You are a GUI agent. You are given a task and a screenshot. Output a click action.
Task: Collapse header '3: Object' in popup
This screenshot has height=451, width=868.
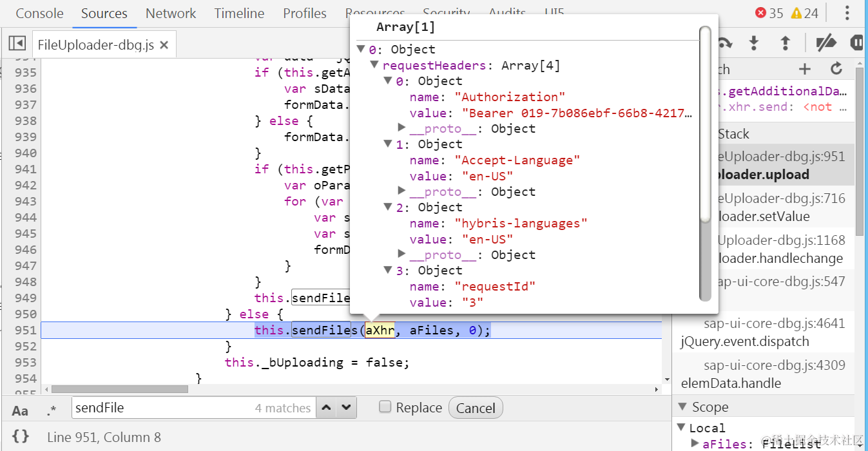click(x=388, y=270)
